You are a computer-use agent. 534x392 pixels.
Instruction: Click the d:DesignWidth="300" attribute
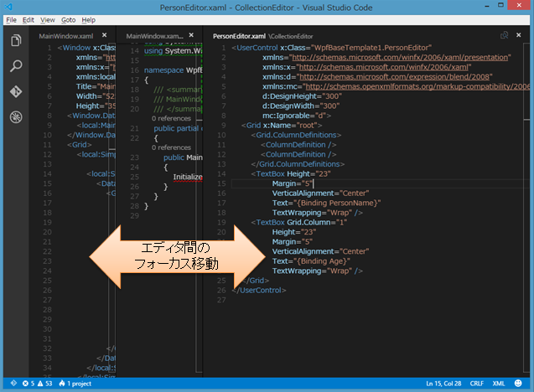point(301,106)
